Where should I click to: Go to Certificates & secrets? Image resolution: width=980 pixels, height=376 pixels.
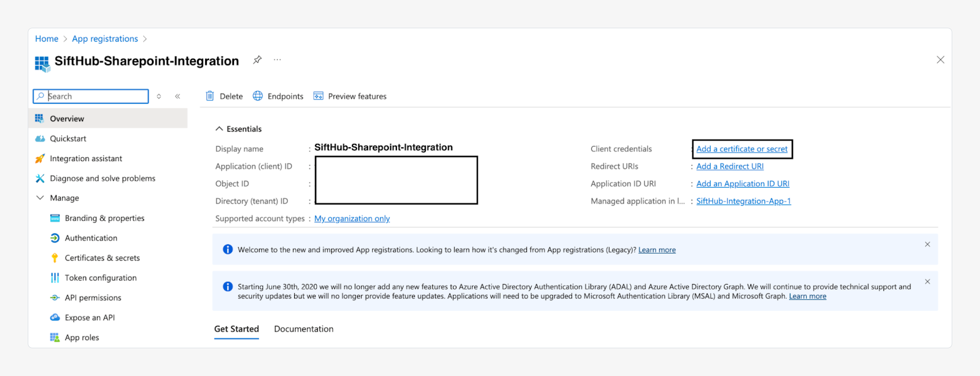(102, 258)
